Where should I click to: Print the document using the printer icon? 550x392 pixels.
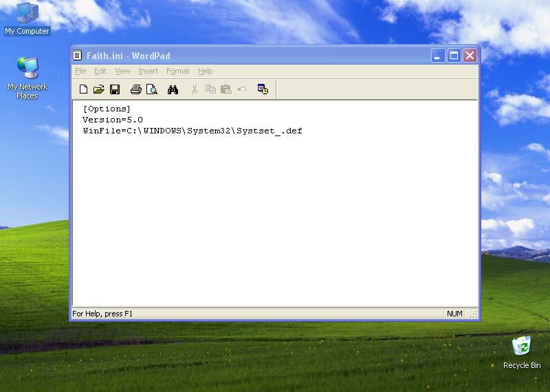(x=136, y=89)
